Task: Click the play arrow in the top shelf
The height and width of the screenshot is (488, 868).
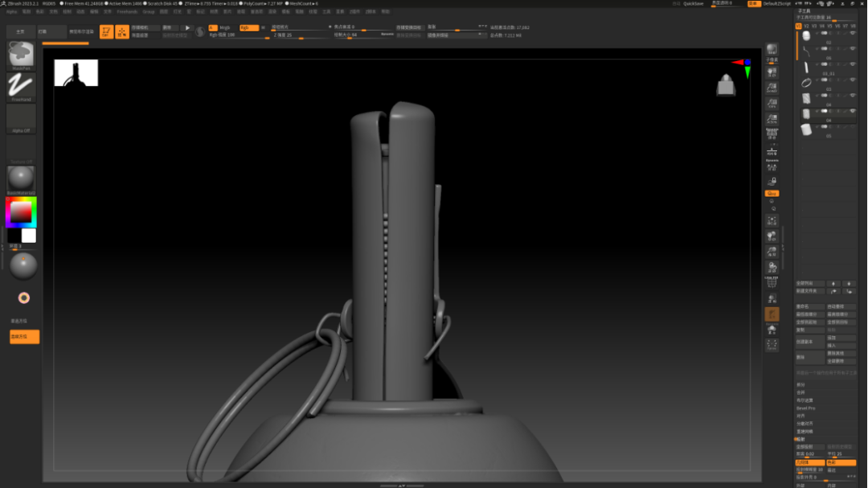Action: (x=187, y=27)
